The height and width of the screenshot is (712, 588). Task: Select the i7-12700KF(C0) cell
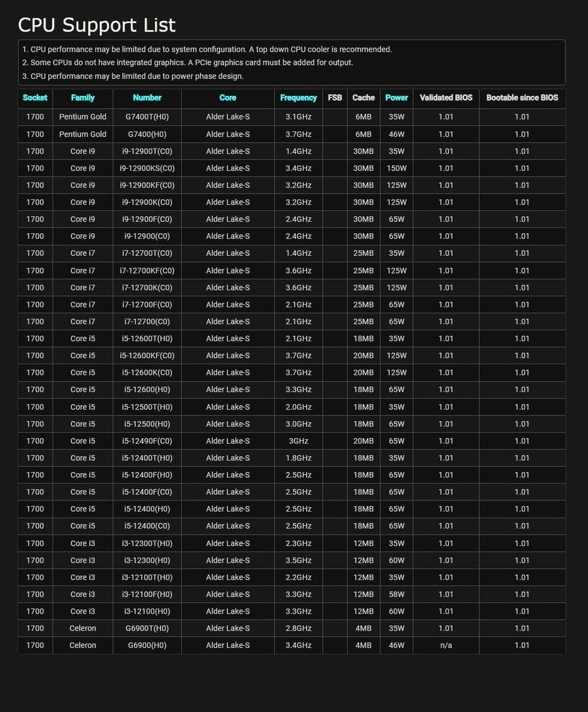click(147, 271)
